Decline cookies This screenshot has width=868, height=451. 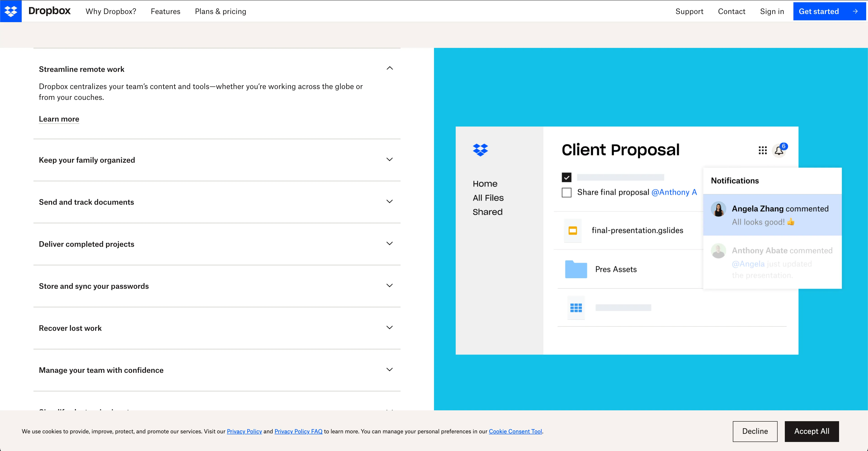point(755,431)
